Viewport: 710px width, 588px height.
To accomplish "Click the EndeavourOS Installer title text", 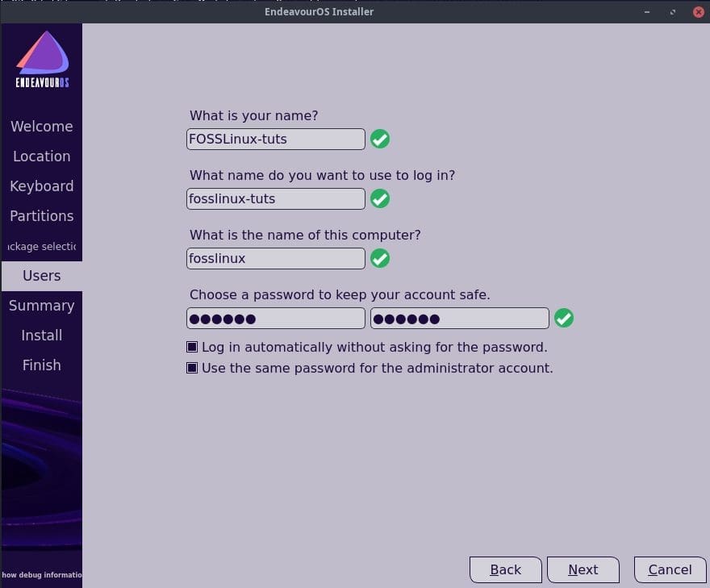I will [319, 12].
